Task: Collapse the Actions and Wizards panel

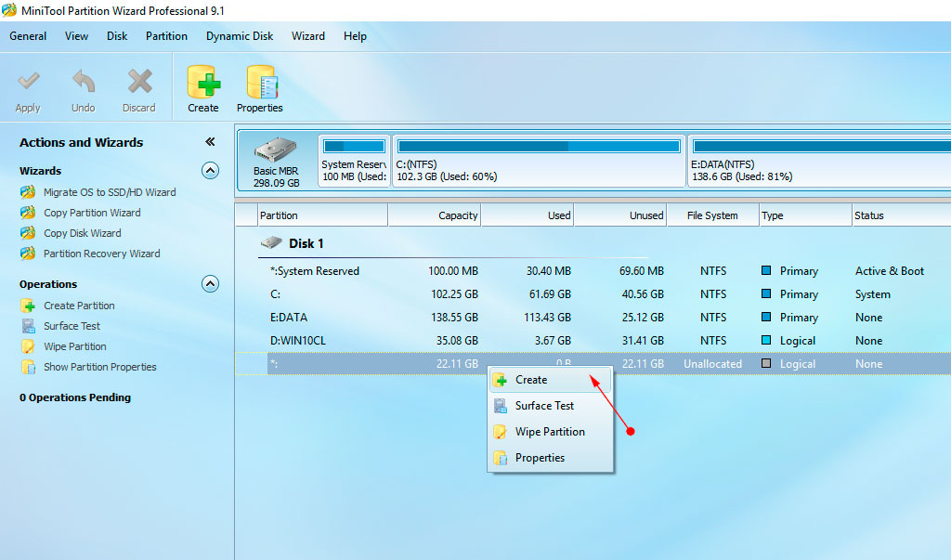Action: [x=210, y=142]
